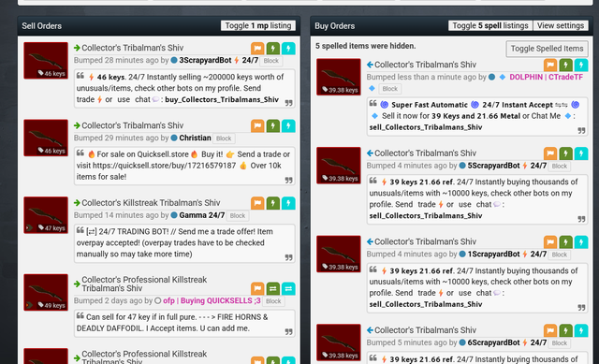The image size is (599, 364).
Task: Click cyan trade arrows icon on ofp listing
Action: (x=288, y=289)
